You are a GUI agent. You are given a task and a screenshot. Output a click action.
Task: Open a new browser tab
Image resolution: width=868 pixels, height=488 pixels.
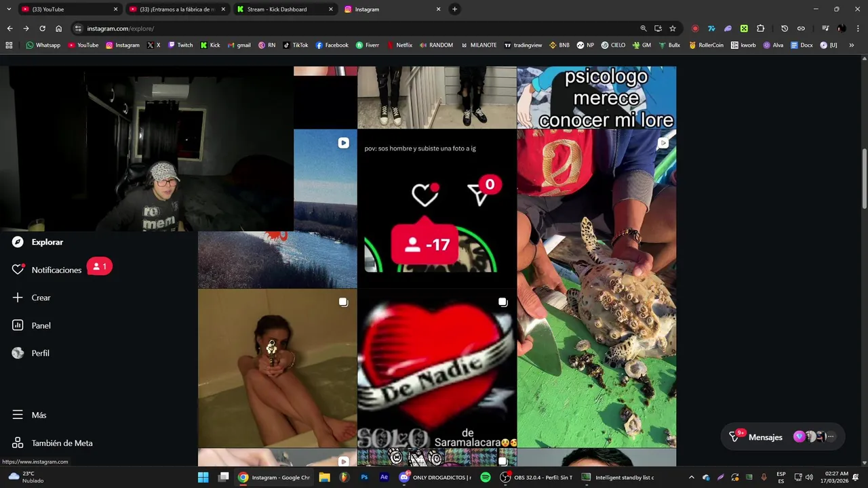pos(454,9)
